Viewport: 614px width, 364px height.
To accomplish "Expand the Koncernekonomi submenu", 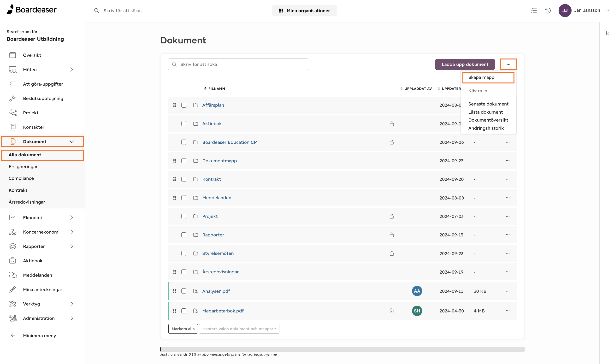I will click(72, 232).
